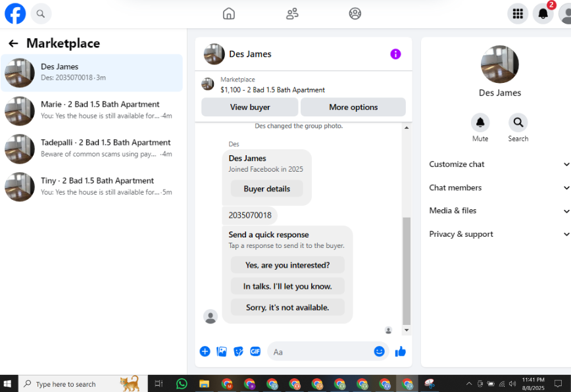Select the Des James conversation

[x=92, y=73]
